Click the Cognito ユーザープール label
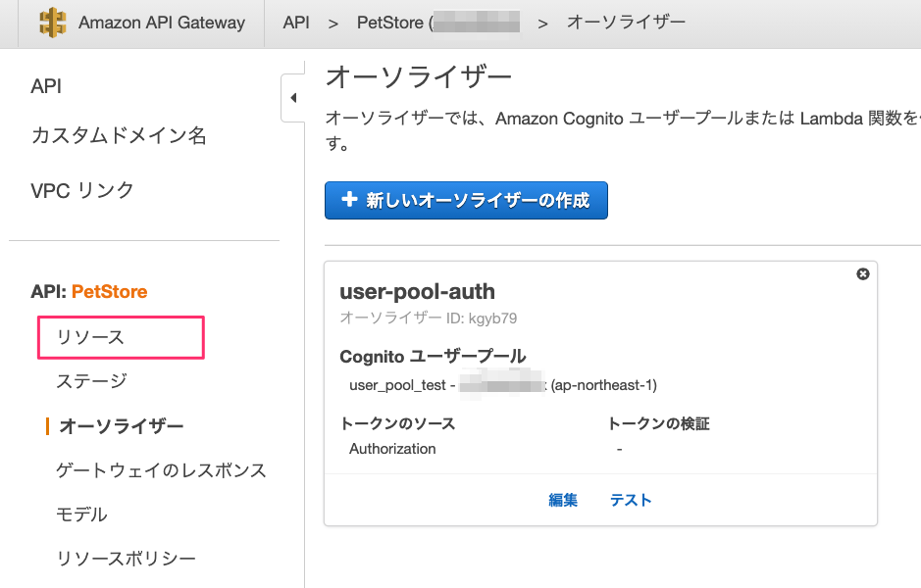This screenshot has height=588, width=921. coord(433,356)
